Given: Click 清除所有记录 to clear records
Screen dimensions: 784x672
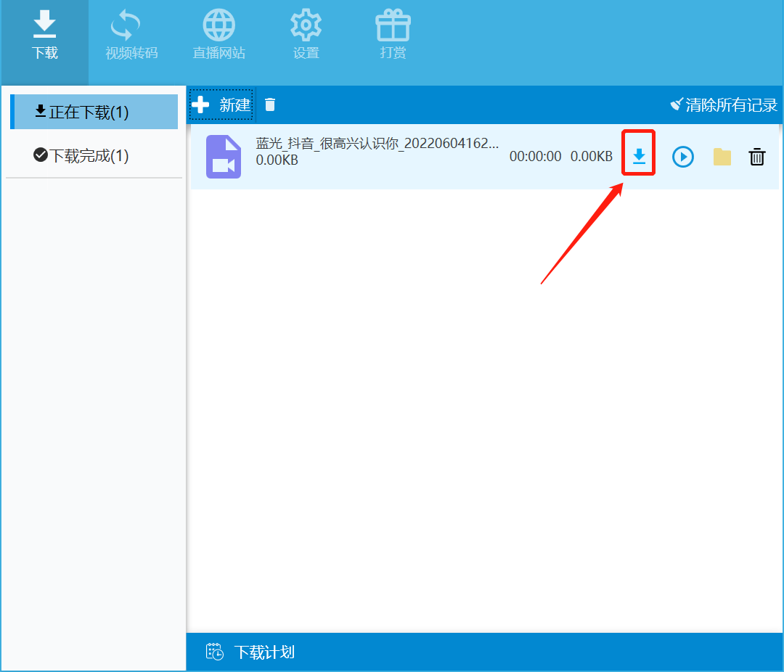Looking at the screenshot, I should tap(724, 105).
